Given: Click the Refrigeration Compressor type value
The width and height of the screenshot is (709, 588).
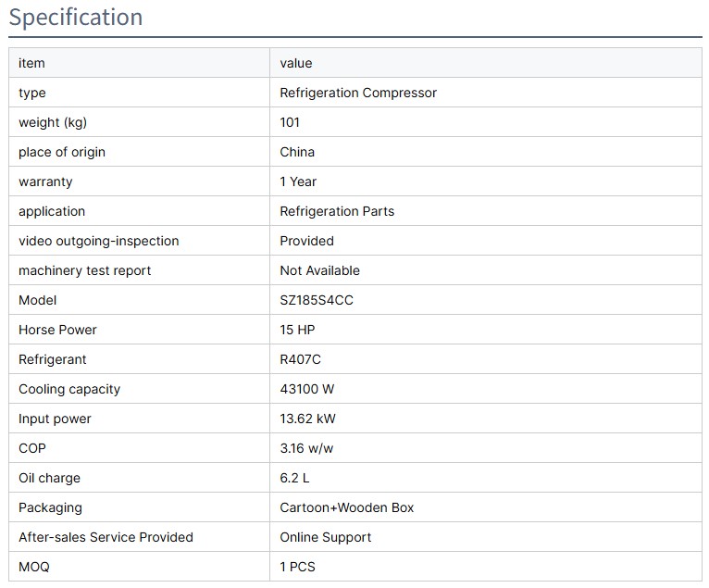Looking at the screenshot, I should 358,93.
